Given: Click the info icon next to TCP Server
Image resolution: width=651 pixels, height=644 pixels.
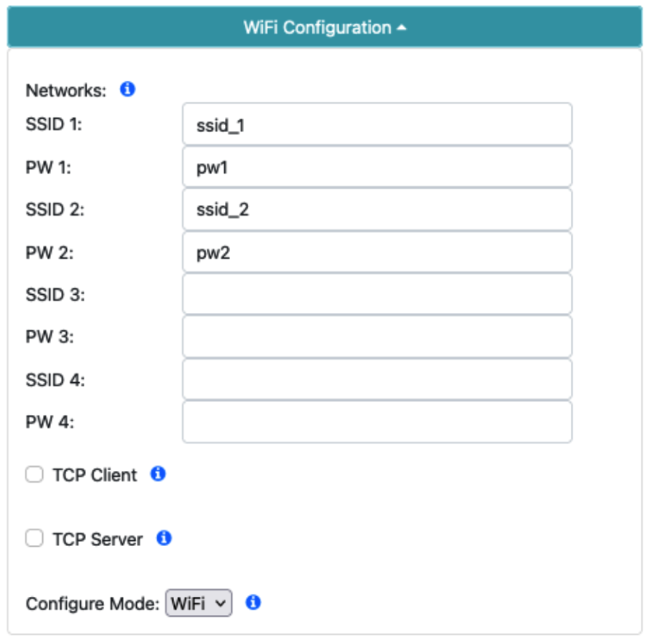Looking at the screenshot, I should 164,539.
